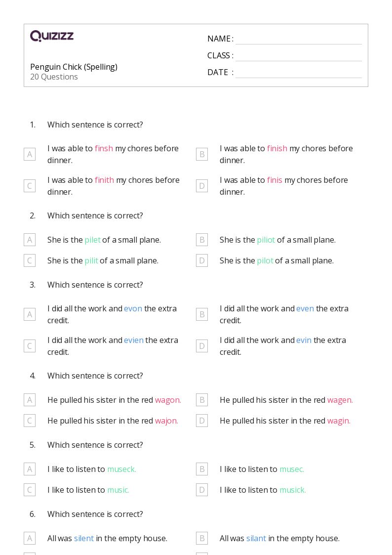Click the green word 'pilot'
The width and height of the screenshot is (392, 555).
point(265,260)
